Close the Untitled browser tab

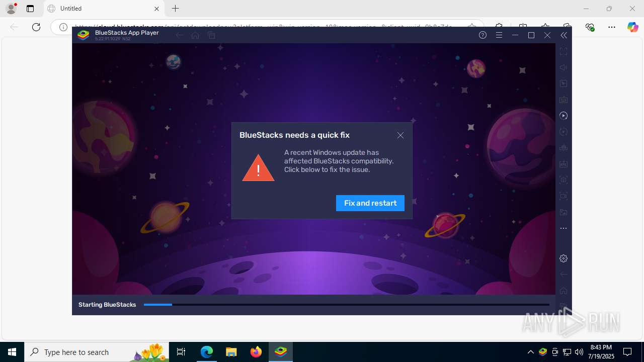pyautogui.click(x=156, y=9)
